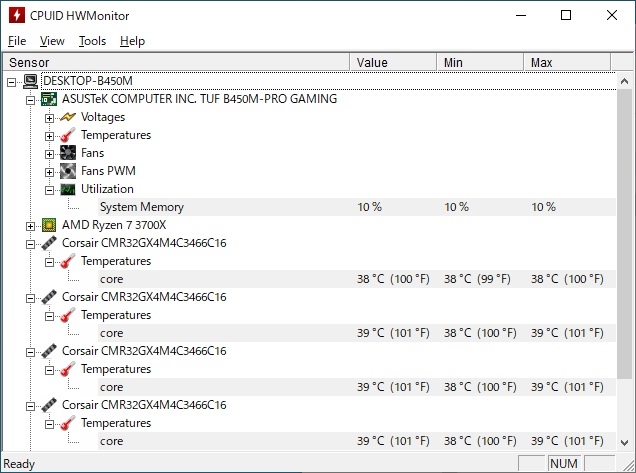
Task: Open the Tools menu
Action: [x=92, y=41]
